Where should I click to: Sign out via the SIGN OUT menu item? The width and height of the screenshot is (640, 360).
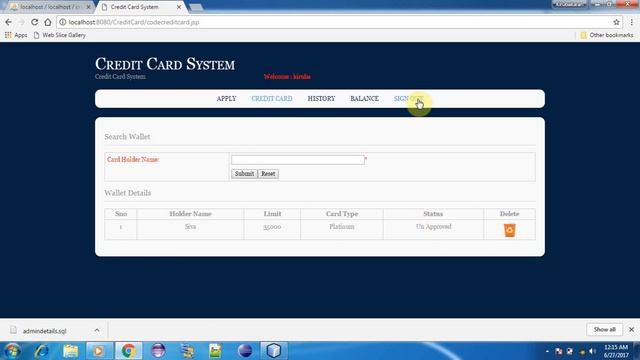pyautogui.click(x=408, y=99)
